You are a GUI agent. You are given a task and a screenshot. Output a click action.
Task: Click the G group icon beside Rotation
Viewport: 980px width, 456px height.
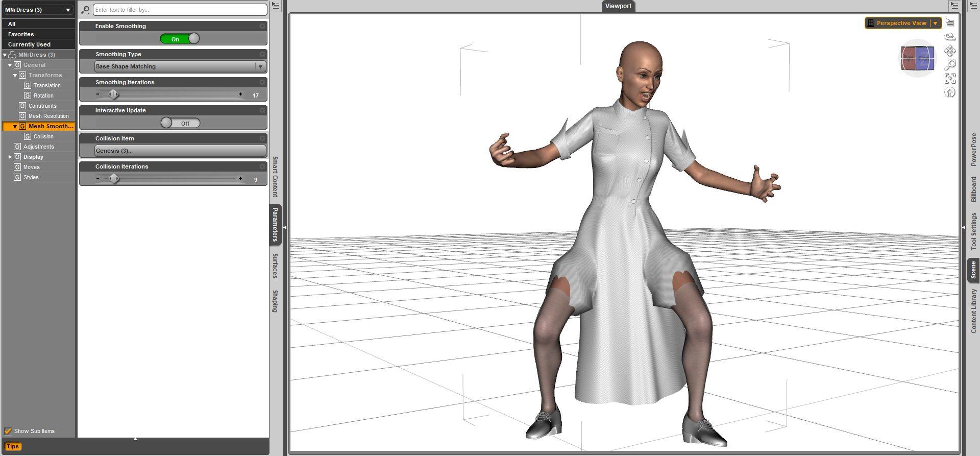(x=28, y=95)
